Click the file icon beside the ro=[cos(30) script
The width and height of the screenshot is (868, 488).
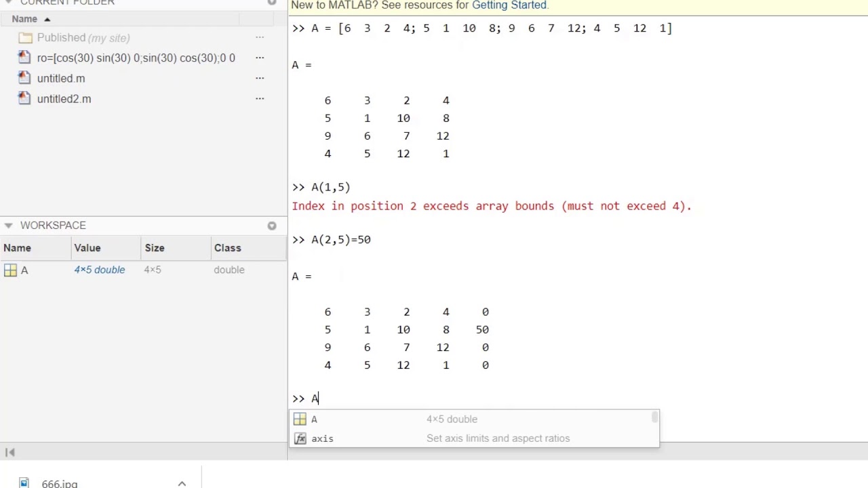coord(24,58)
